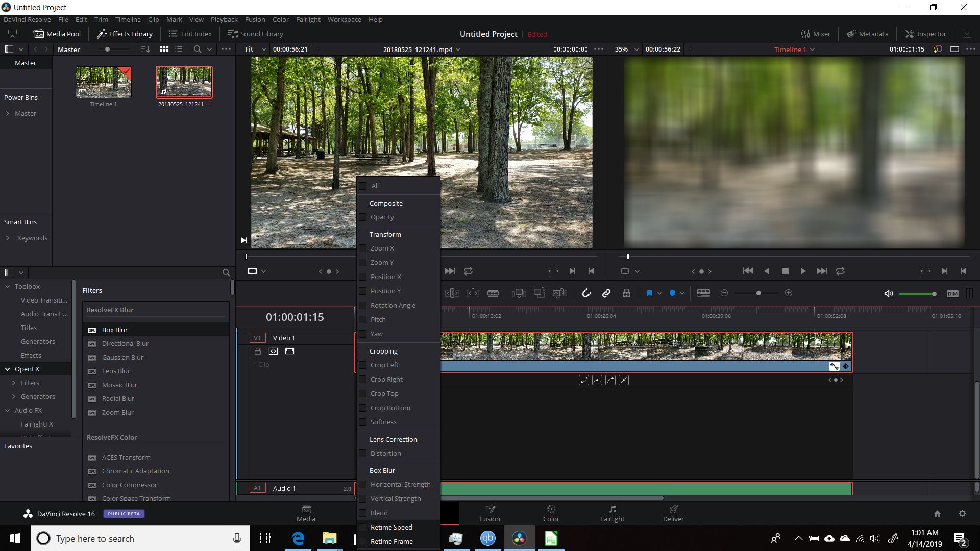Open the Metadata panel
The width and height of the screenshot is (980, 551).
click(868, 34)
